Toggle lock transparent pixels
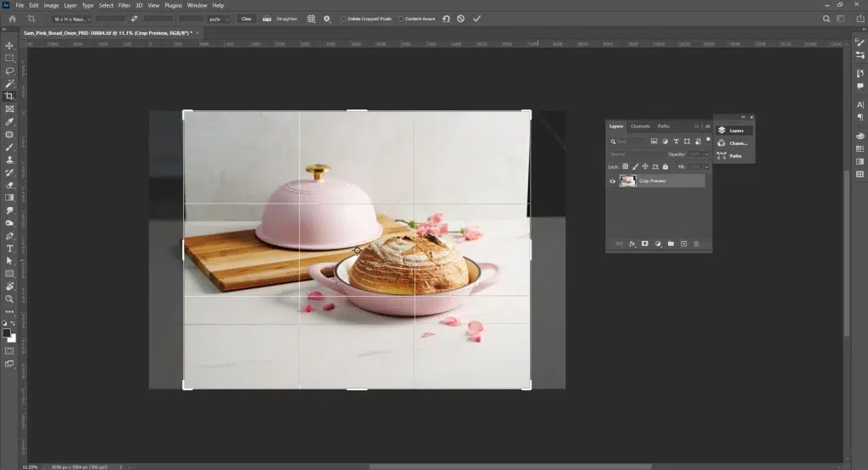Viewport: 868px width, 470px height. coord(625,167)
